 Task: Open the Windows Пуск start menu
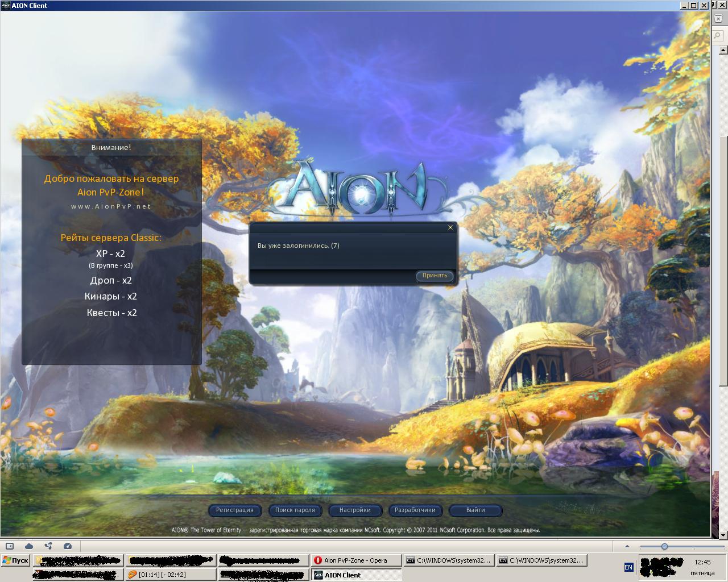click(x=15, y=560)
